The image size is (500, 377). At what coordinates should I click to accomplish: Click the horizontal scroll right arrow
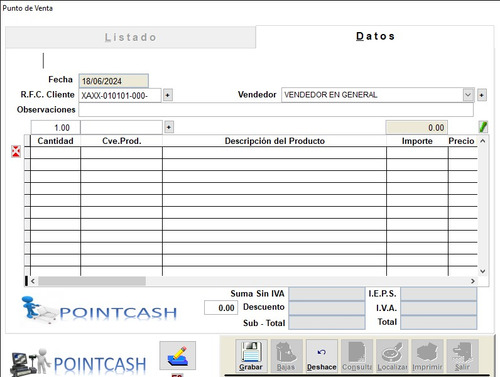[x=473, y=281]
